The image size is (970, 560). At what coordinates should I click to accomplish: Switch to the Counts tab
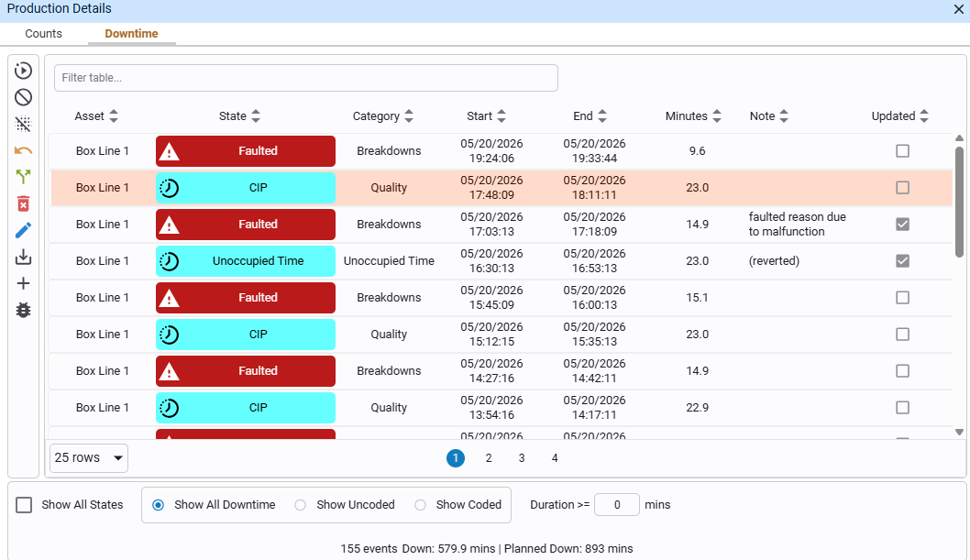[43, 33]
